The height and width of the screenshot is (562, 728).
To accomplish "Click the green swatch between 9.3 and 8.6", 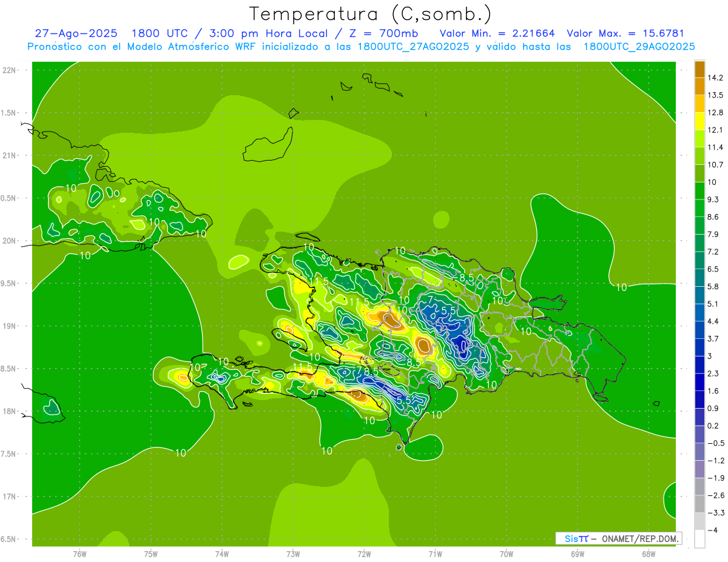I will pos(699,207).
